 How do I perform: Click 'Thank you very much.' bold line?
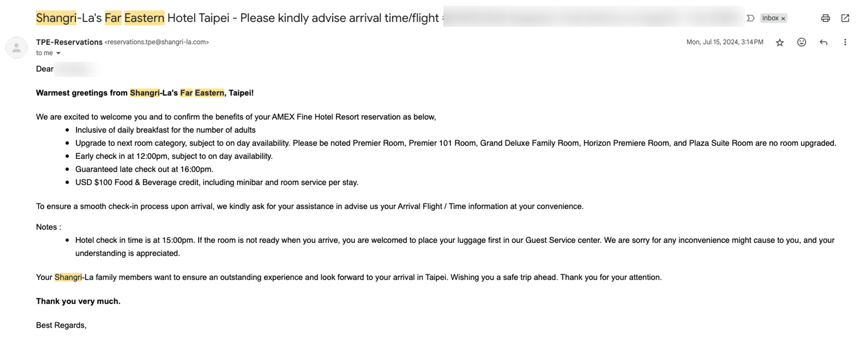pos(78,301)
